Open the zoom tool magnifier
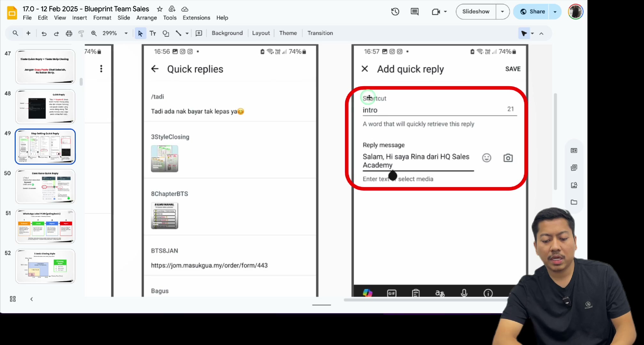 point(94,33)
